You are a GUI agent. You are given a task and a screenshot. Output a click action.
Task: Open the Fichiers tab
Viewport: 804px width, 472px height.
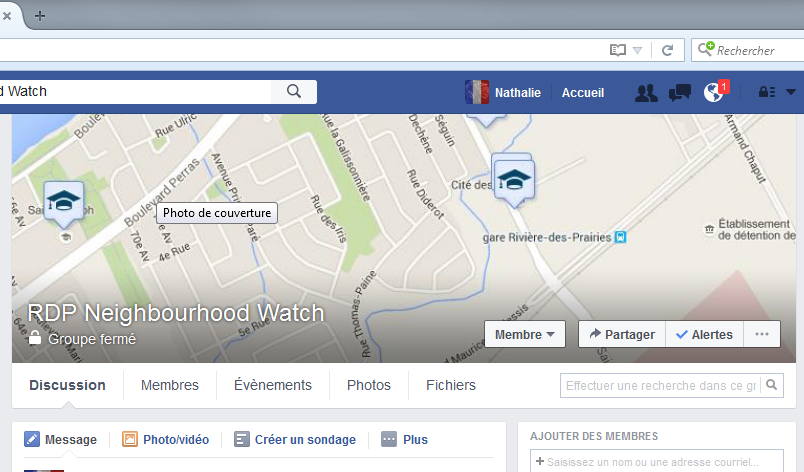point(451,385)
